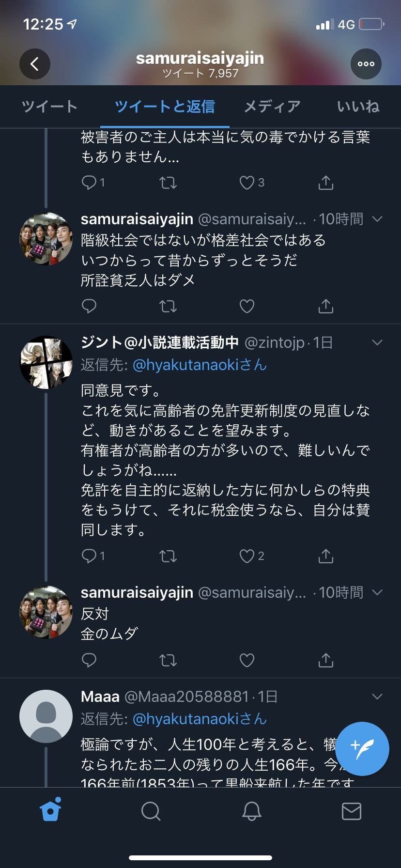Viewport: 401px width, 868px height.
Task: Switch to the ツイート tab
Action: click(49, 107)
